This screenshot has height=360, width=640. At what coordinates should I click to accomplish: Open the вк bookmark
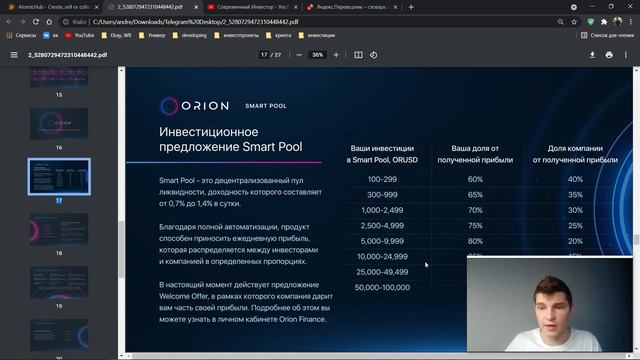pyautogui.click(x=51, y=35)
